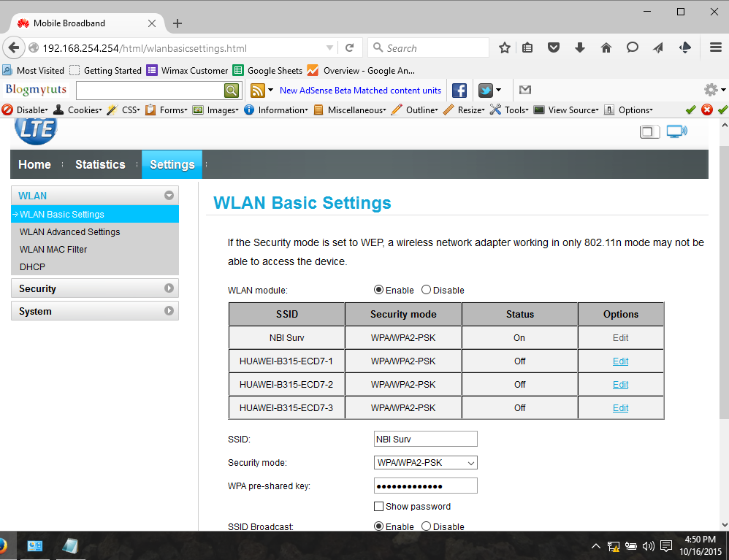Click the mail envelope icon in toolbar
The height and width of the screenshot is (560, 729).
525,90
